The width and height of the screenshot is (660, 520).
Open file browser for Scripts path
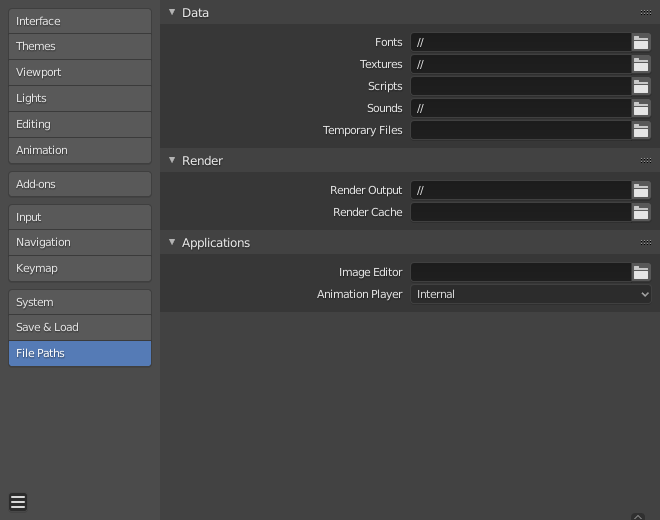tap(641, 86)
